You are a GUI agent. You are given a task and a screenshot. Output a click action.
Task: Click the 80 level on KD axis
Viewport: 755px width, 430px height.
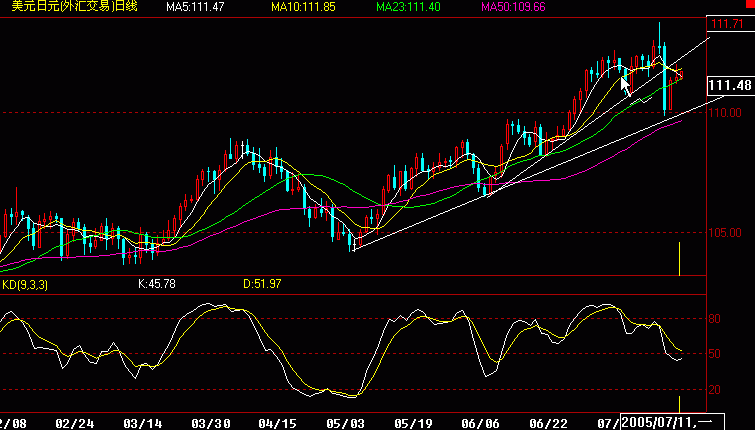(715, 319)
